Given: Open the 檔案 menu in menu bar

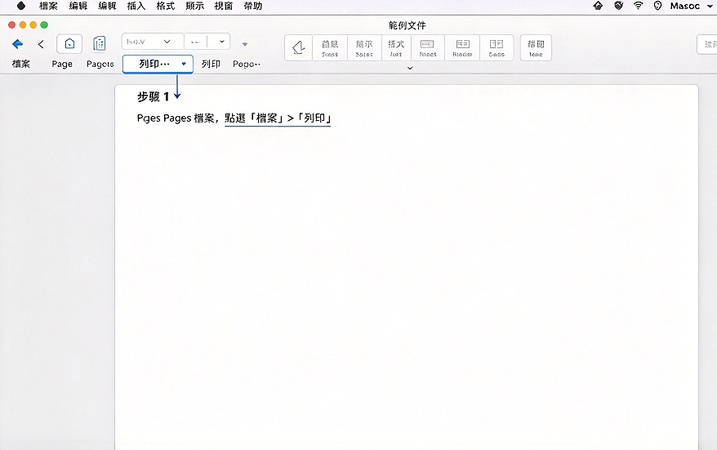Looking at the screenshot, I should pos(48,6).
